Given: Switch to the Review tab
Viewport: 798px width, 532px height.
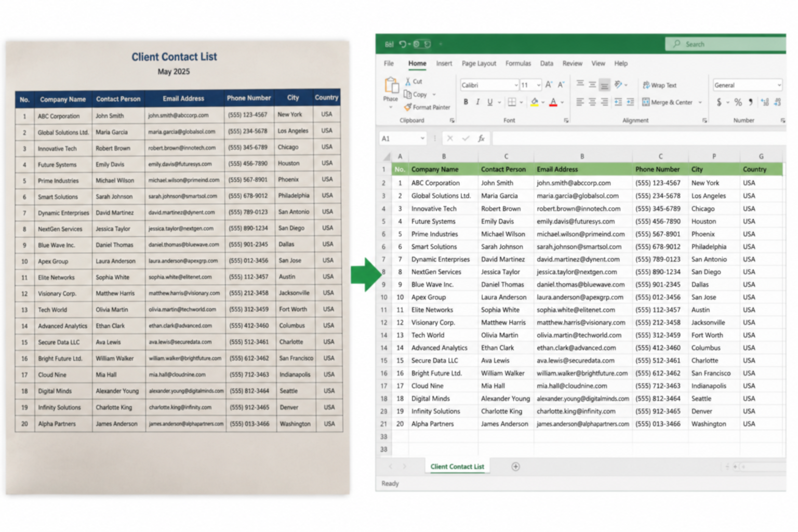Looking at the screenshot, I should click(x=573, y=63).
